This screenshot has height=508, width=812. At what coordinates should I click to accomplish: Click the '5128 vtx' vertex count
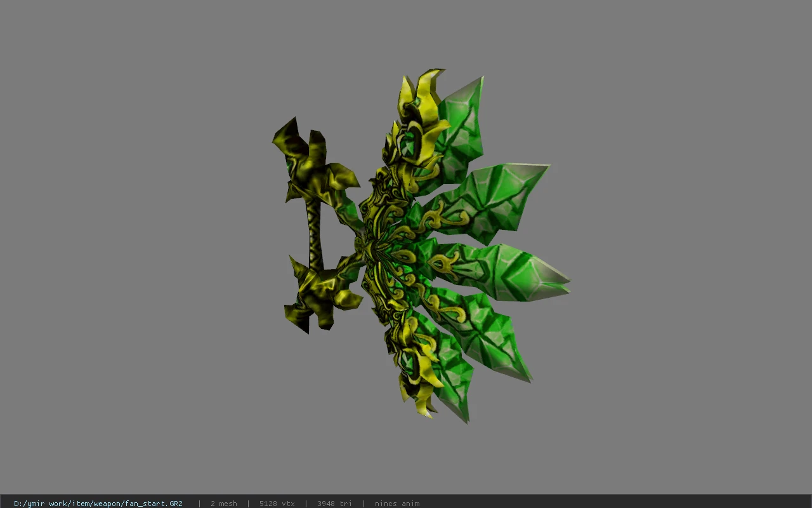[277, 504]
